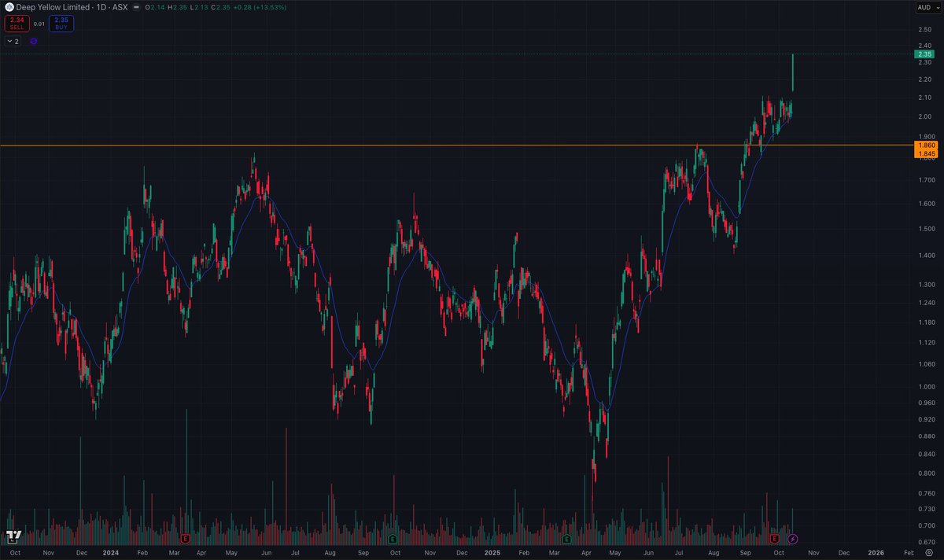Screen dimensions: 944x560
Task: Open the AUD currency dropdown
Action: pyautogui.click(x=927, y=7)
